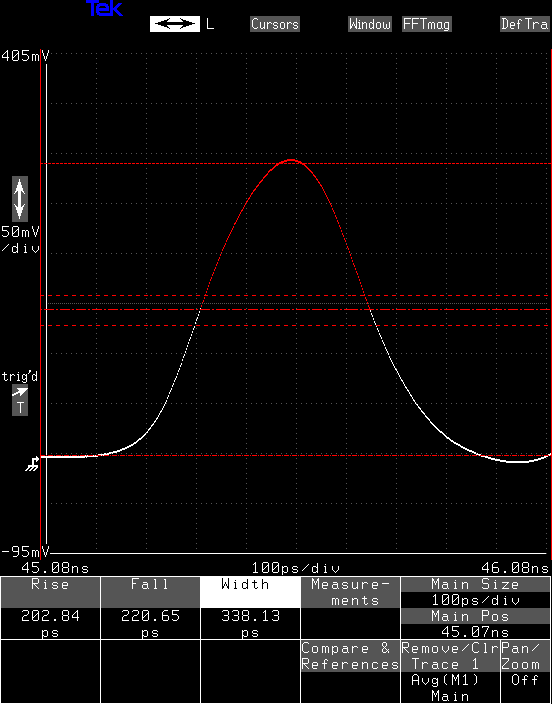Click the 405mV top scale label
This screenshot has width=552, height=704.
coord(25,56)
